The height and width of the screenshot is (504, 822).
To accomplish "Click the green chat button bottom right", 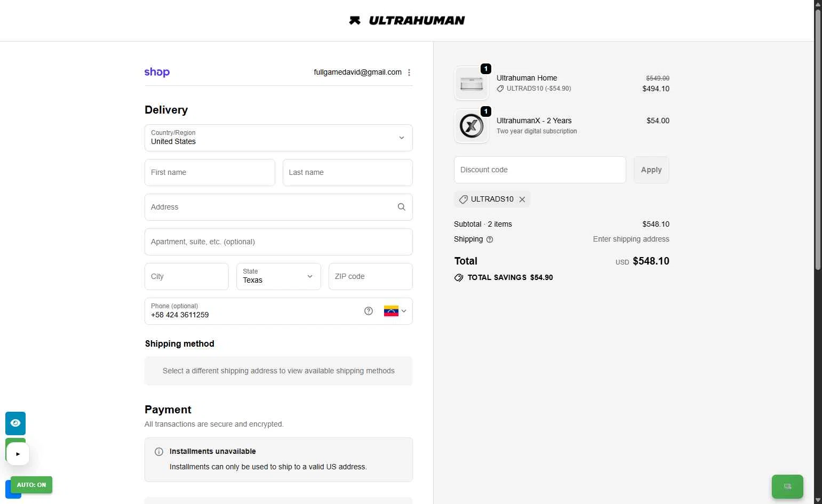I will coord(787,486).
